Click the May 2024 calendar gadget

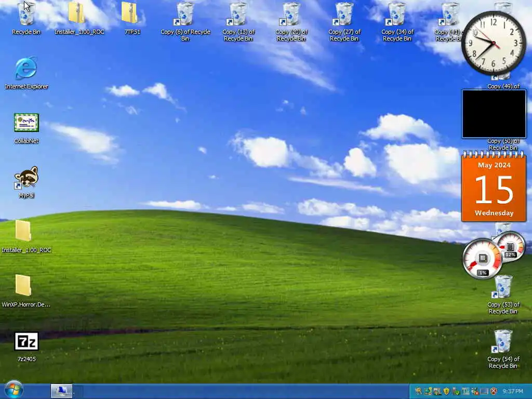pyautogui.click(x=494, y=187)
